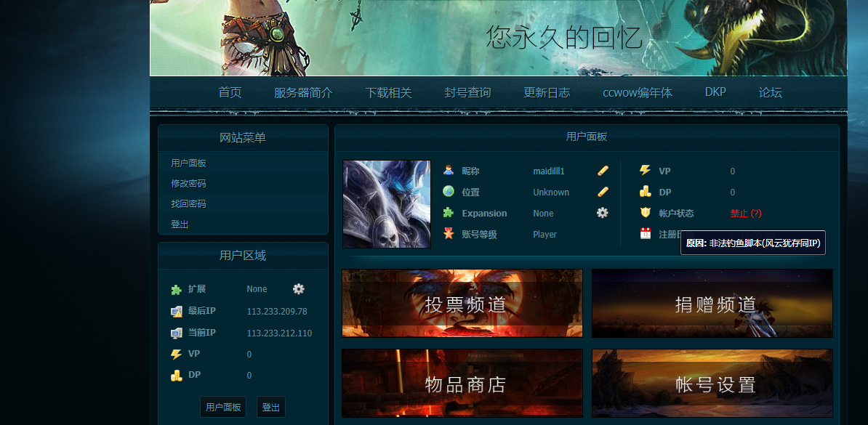Image resolution: width=868 pixels, height=425 pixels.
Task: Go to 论坛 from the navigation bar
Action: pos(770,93)
